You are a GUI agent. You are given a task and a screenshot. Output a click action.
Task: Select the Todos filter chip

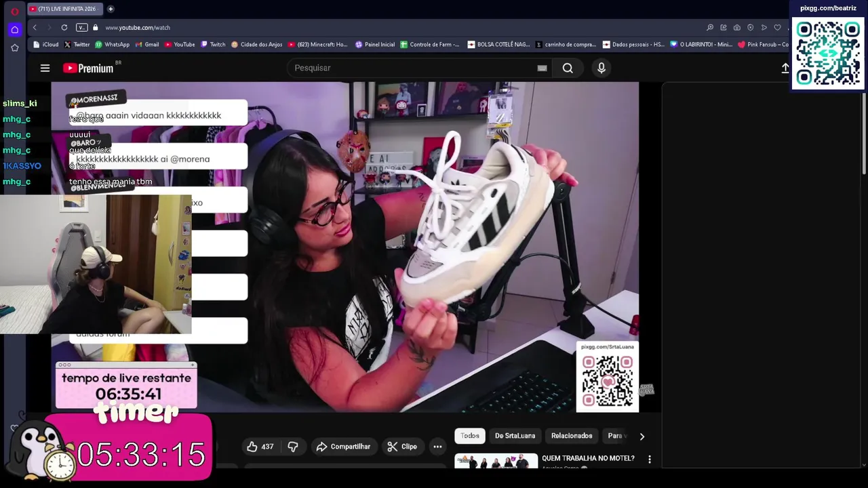point(470,436)
